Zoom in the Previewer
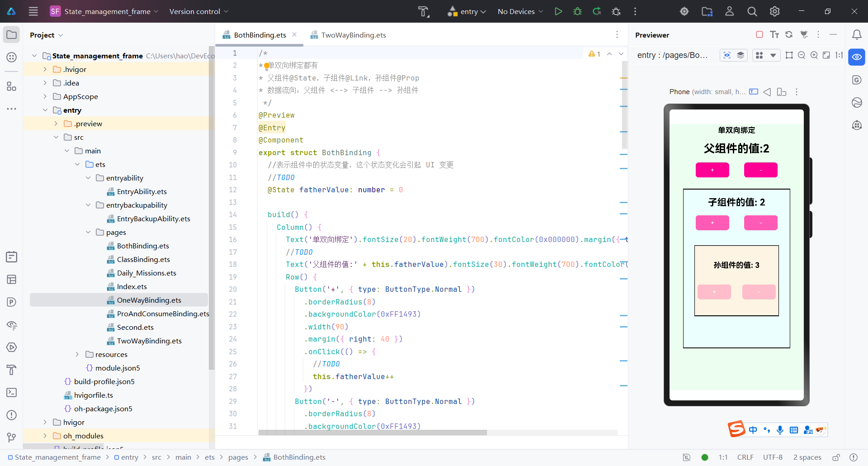This screenshot has height=466, width=868. [x=814, y=55]
